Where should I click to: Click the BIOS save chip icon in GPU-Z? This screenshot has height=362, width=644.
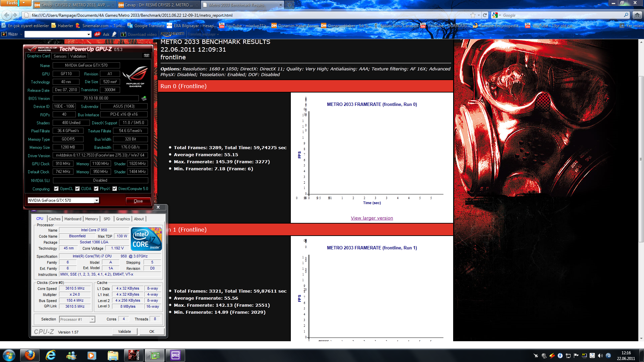click(144, 98)
